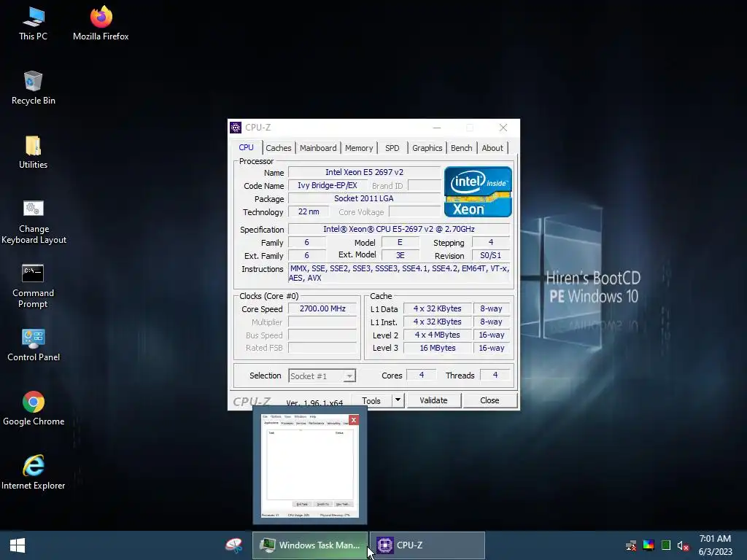Click the Level 3 16 MBytes value
Screen dimensions: 747x560
point(438,348)
